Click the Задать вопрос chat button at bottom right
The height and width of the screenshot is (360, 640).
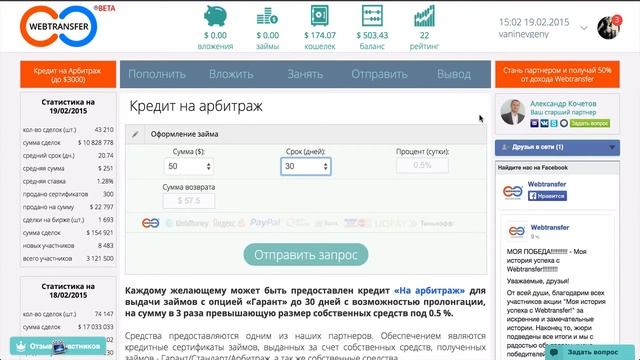point(590,352)
